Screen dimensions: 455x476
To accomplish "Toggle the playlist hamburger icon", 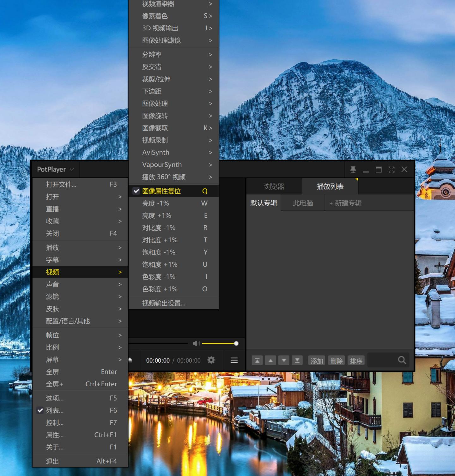I will [x=234, y=360].
